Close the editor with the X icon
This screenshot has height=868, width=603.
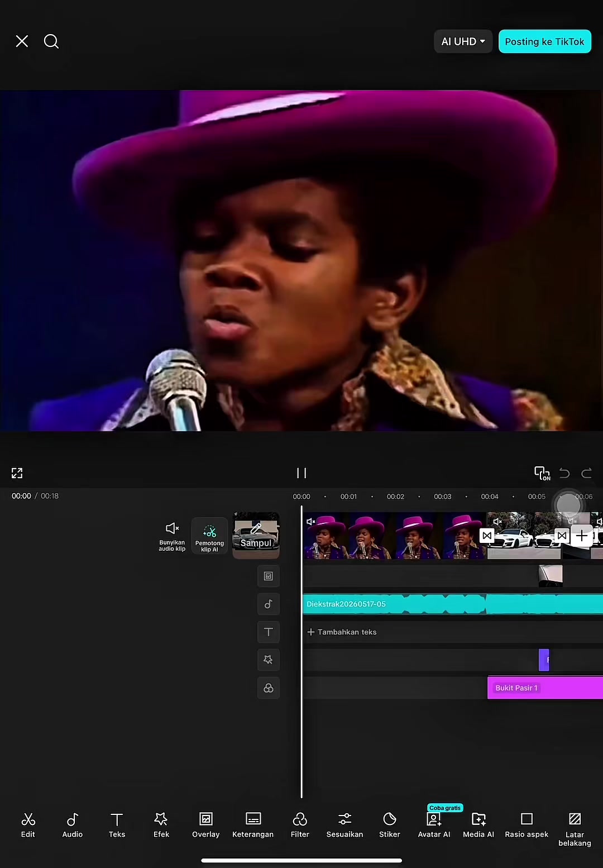(x=22, y=41)
